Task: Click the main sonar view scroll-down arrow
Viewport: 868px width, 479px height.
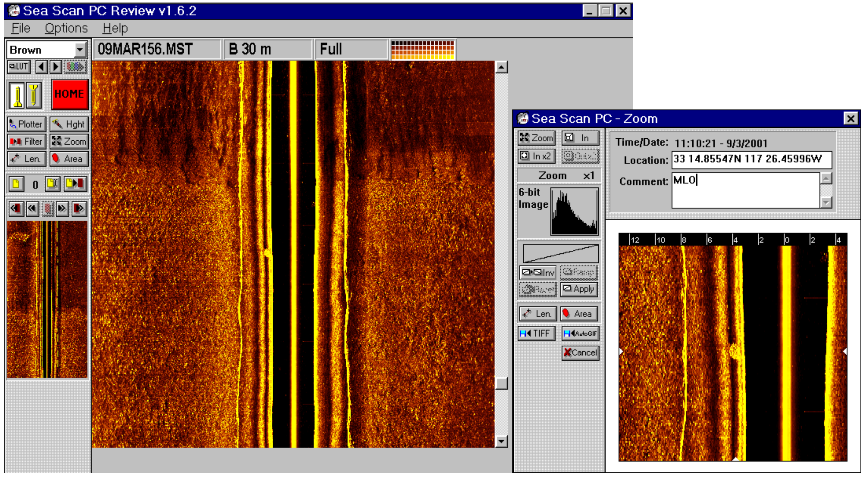Action: tap(501, 441)
